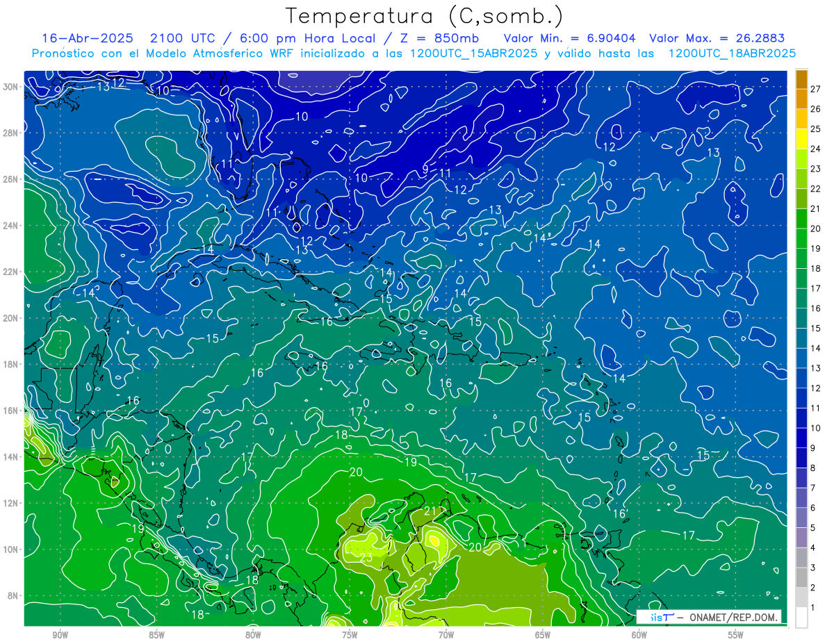Screen dimensions: 834x644
Task: Click the teal swatch between 15 and 16
Action: [801, 318]
